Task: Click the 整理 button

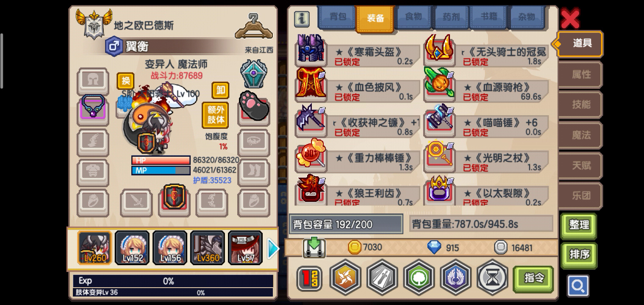Action: [x=579, y=225]
